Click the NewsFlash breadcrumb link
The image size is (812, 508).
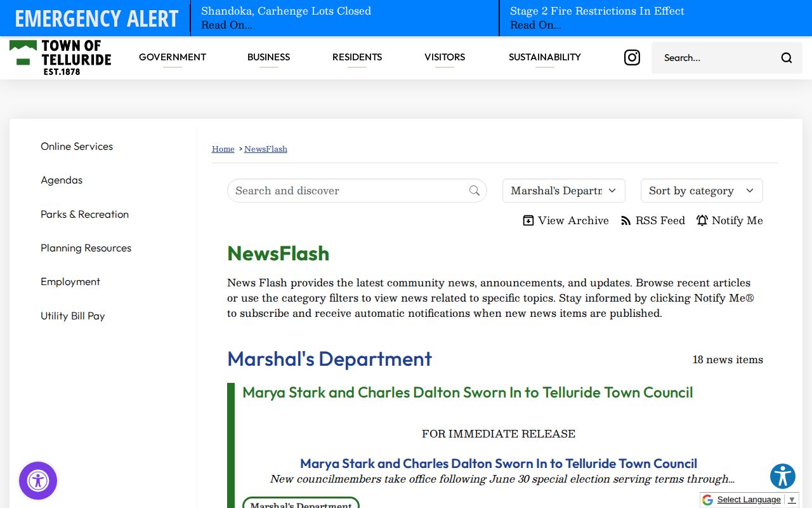pyautogui.click(x=266, y=149)
